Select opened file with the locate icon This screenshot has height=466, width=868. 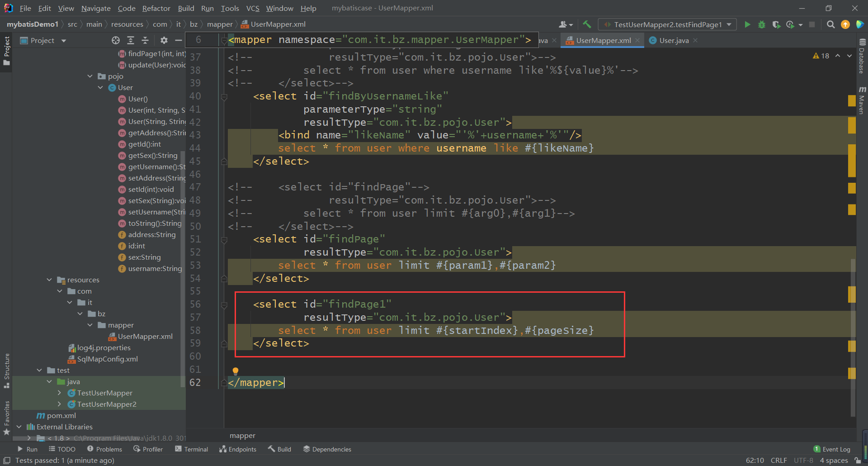(x=116, y=40)
